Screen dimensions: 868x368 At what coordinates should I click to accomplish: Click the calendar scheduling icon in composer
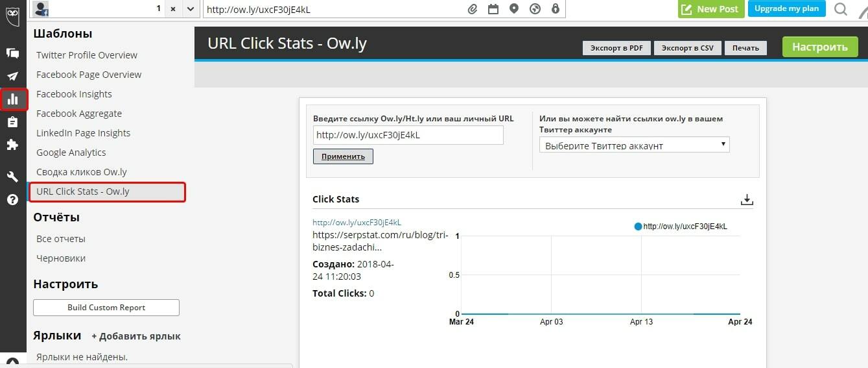[493, 9]
